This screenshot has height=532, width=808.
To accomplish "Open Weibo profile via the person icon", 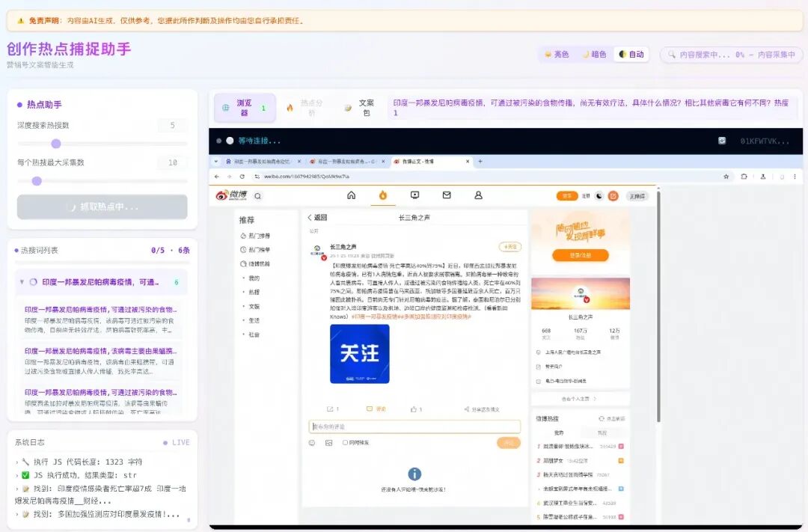I will (479, 195).
